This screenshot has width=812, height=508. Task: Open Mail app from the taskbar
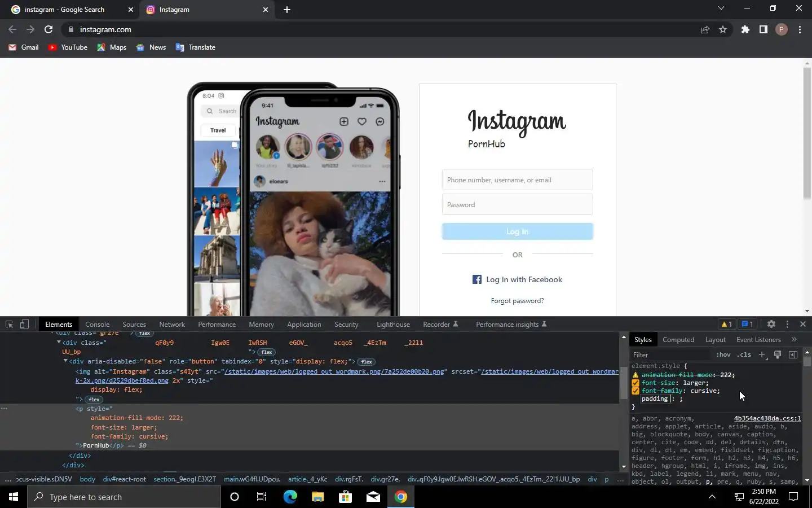(373, 497)
